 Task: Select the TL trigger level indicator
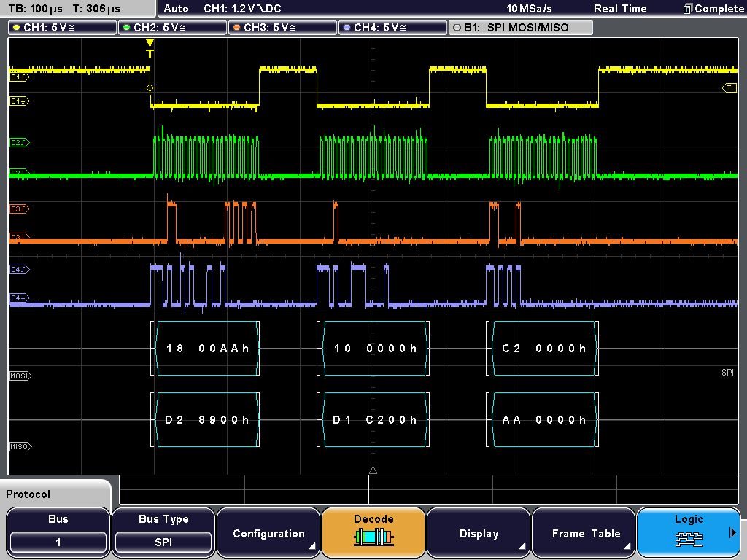click(x=729, y=88)
